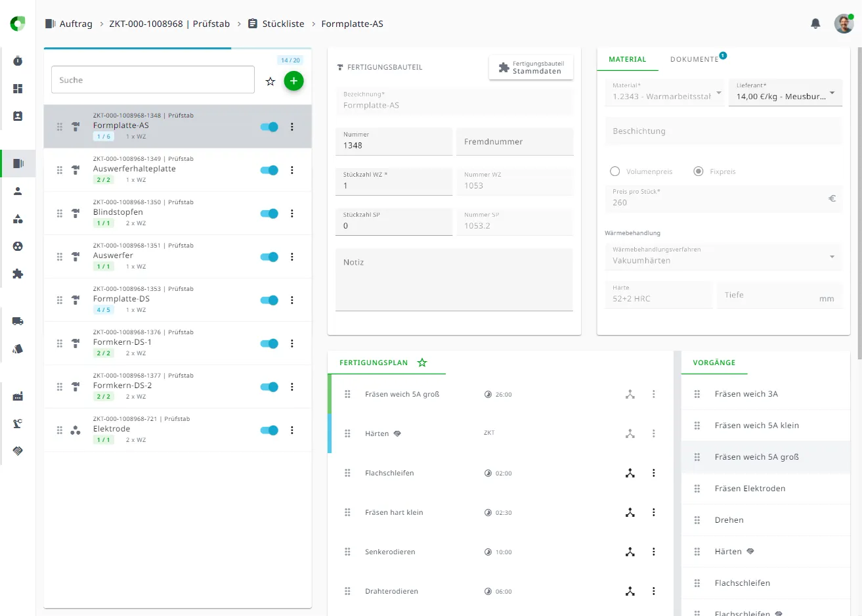
Task: Open the Lieferant dropdown
Action: (785, 93)
